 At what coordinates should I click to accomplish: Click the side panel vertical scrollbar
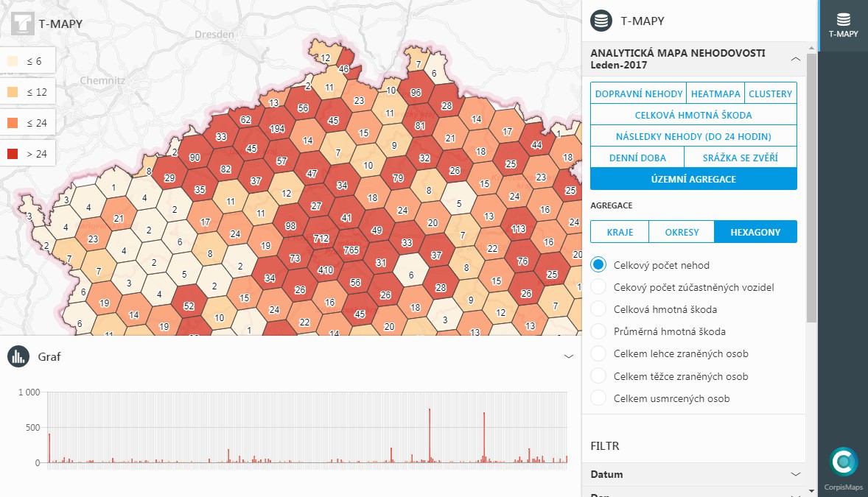[x=811, y=188]
